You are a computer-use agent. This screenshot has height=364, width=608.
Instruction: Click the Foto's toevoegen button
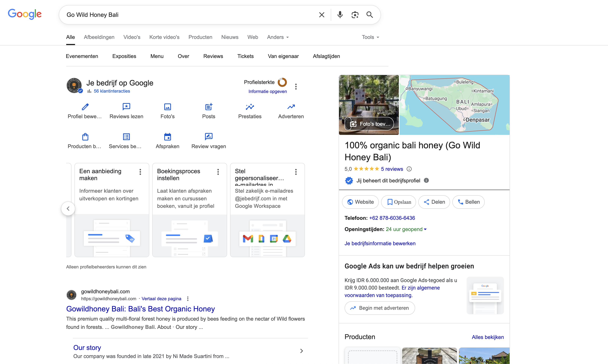pyautogui.click(x=369, y=124)
